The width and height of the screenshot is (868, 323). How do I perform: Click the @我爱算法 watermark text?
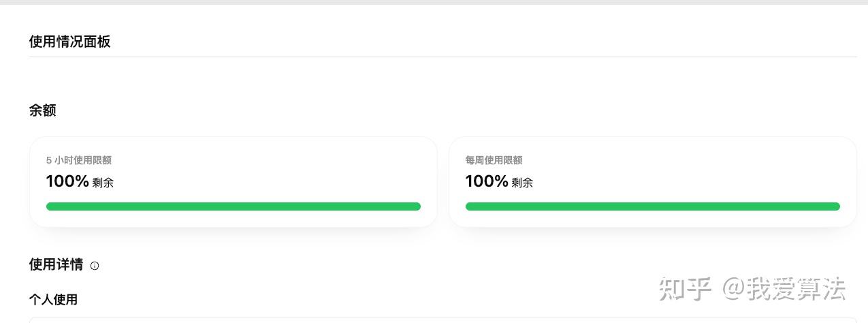[783, 289]
